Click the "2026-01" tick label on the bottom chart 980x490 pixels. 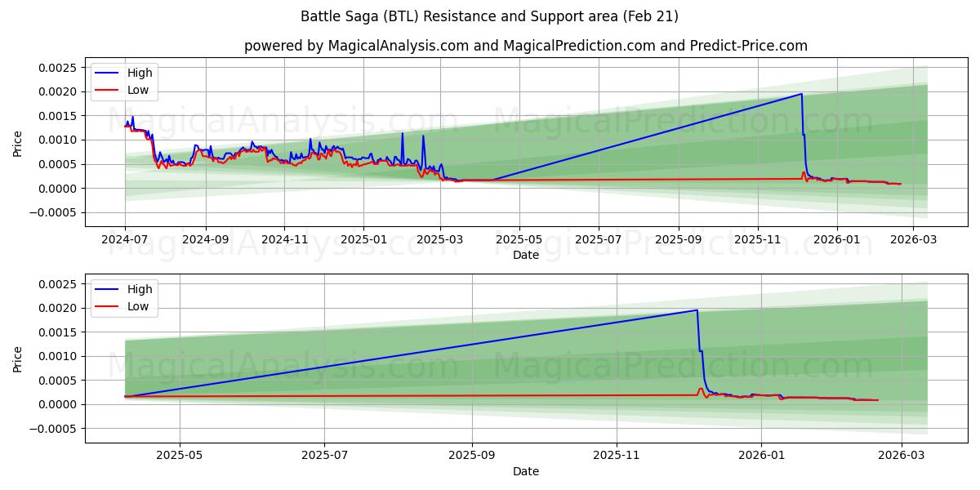coord(761,457)
